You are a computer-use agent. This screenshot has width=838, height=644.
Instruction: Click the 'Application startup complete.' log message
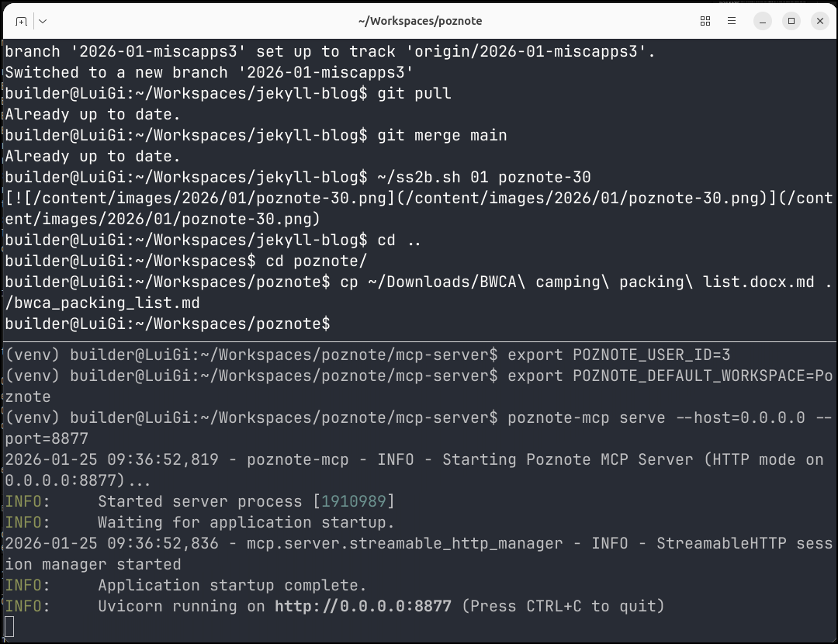(232, 585)
